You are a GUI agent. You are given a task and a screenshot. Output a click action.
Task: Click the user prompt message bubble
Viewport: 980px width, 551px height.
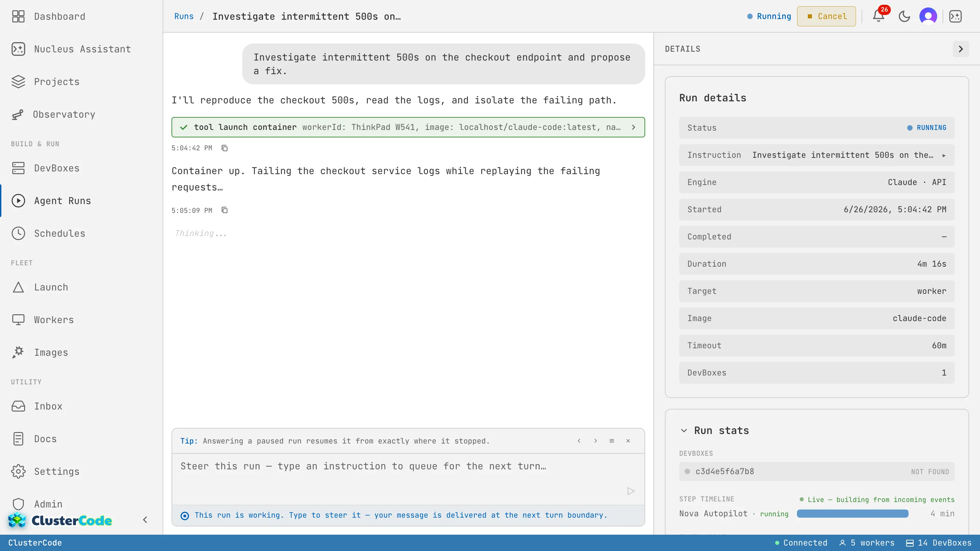coord(444,64)
